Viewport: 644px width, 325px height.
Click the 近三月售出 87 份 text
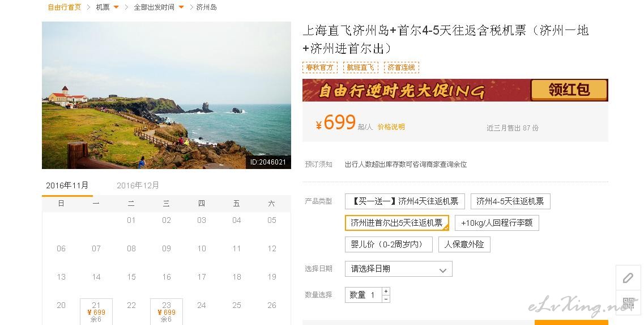point(513,128)
